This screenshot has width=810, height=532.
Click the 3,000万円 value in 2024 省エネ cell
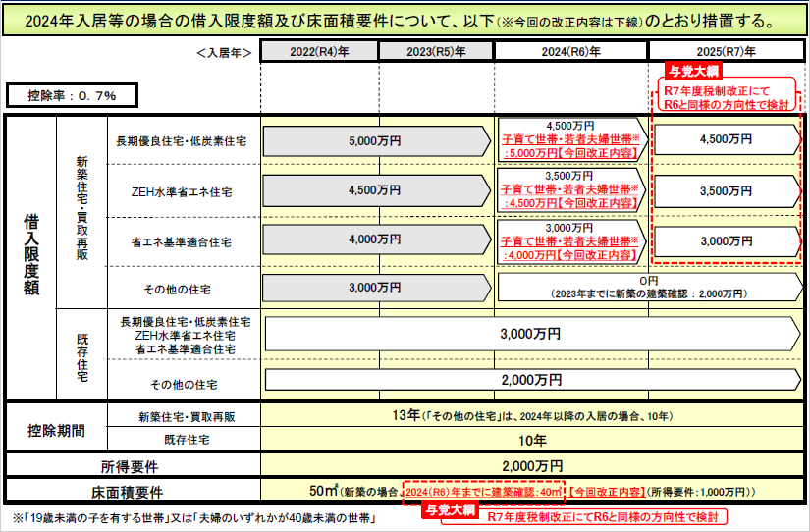(568, 228)
